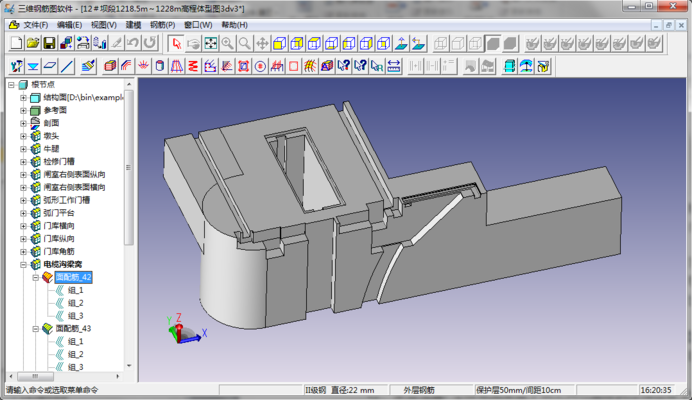The width and height of the screenshot is (692, 400).
Task: Collapse the 面配筋_42 node
Action: (x=35, y=277)
